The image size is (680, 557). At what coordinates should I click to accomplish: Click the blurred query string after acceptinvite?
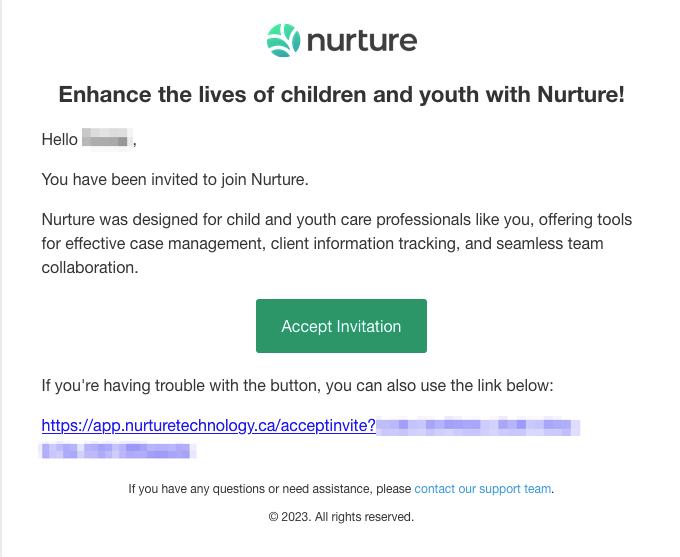(x=478, y=426)
